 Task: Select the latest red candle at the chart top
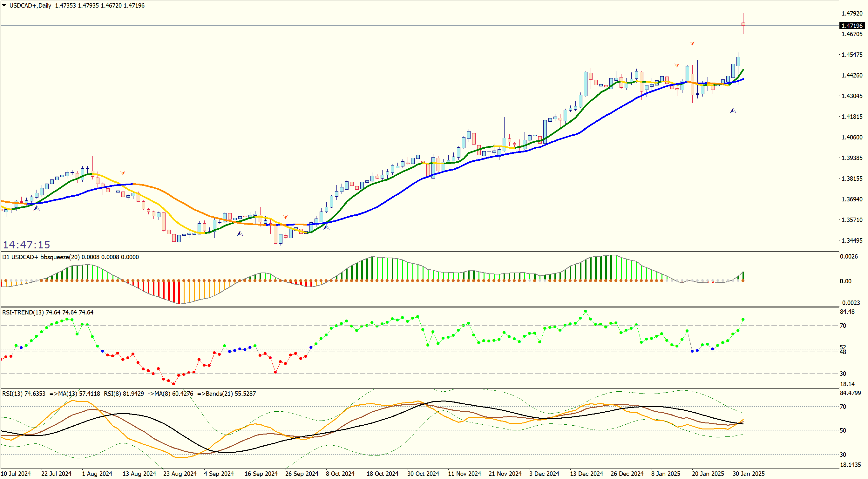(743, 24)
